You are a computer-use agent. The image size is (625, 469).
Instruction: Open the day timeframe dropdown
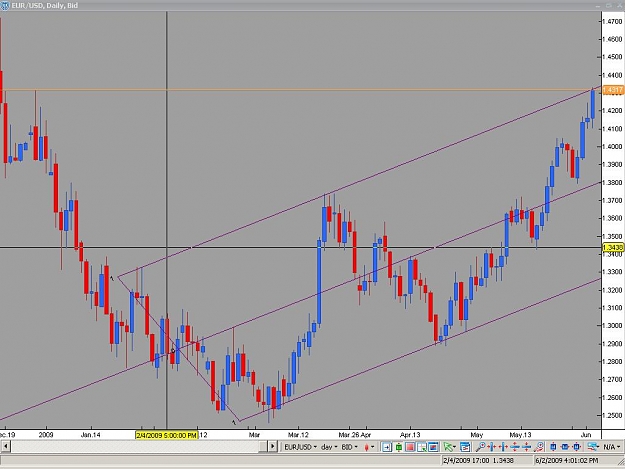(x=329, y=447)
